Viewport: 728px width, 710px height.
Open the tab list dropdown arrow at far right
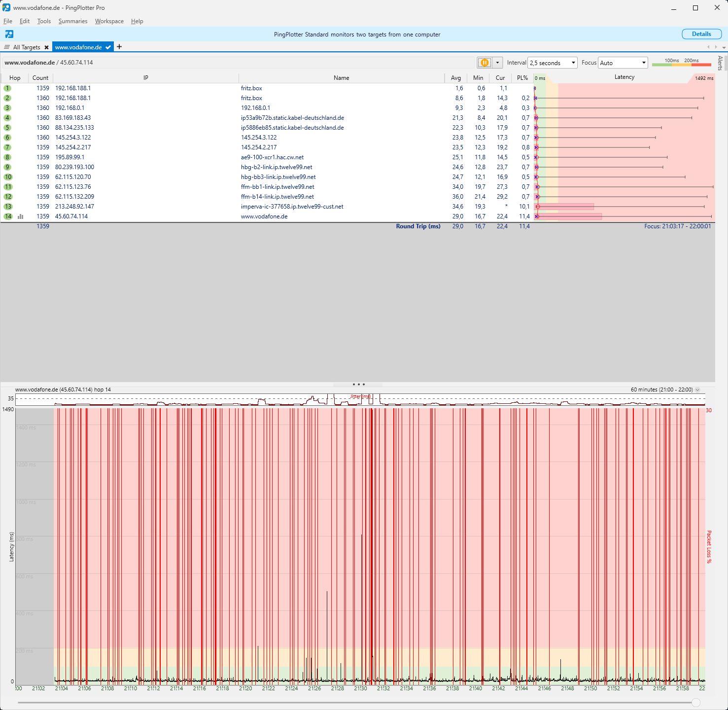click(724, 47)
